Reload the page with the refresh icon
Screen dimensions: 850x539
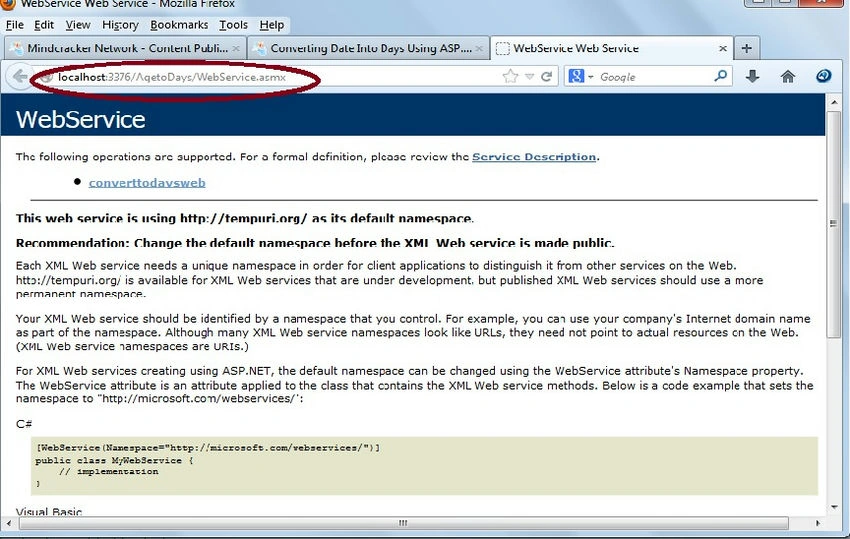547,76
